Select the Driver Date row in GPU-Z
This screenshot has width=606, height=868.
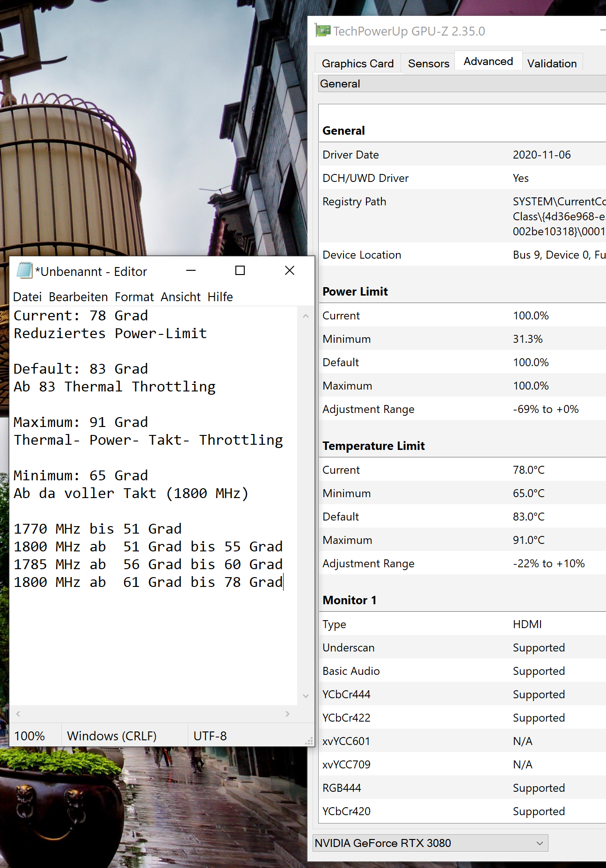click(462, 155)
